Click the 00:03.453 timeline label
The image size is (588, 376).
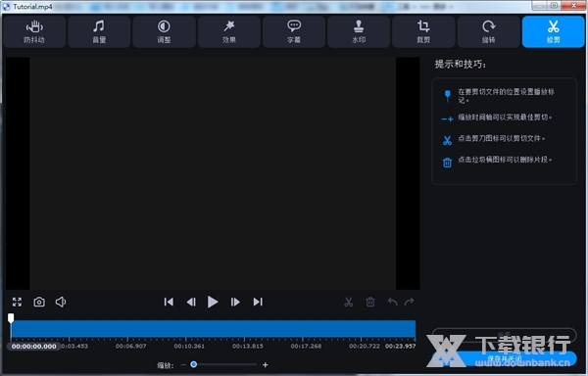pos(74,346)
